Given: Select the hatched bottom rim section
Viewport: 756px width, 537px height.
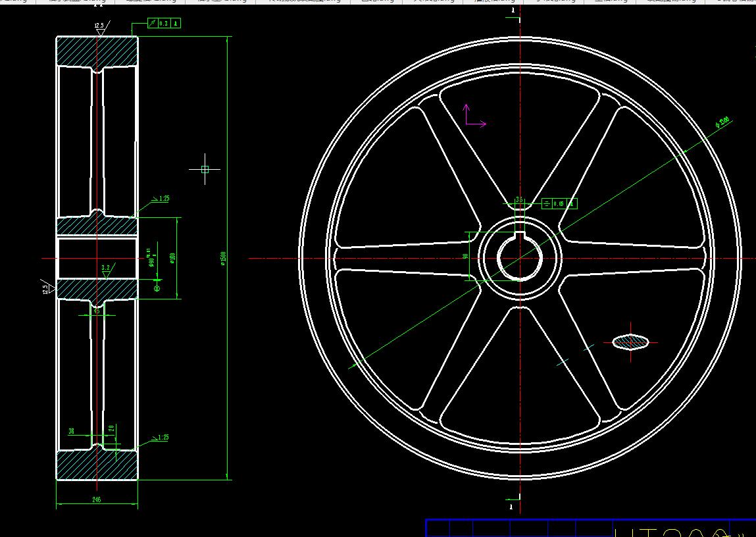Looking at the screenshot, I should pos(97,465).
